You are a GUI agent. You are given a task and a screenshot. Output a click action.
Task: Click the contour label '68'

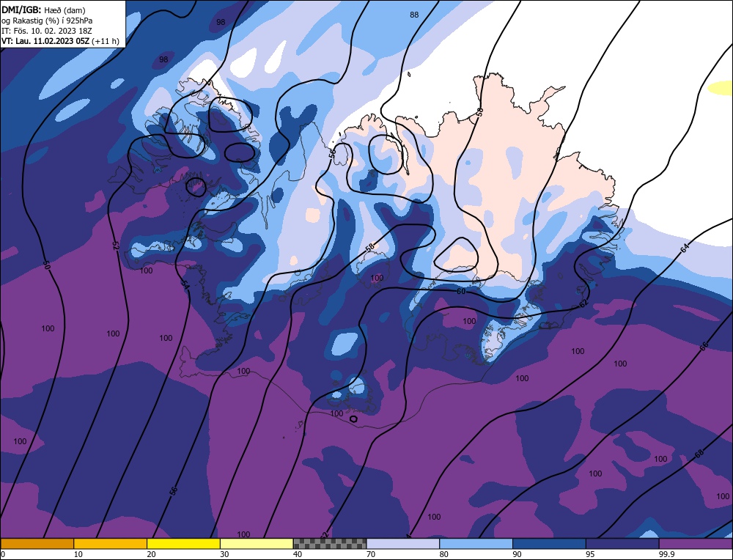(699, 453)
